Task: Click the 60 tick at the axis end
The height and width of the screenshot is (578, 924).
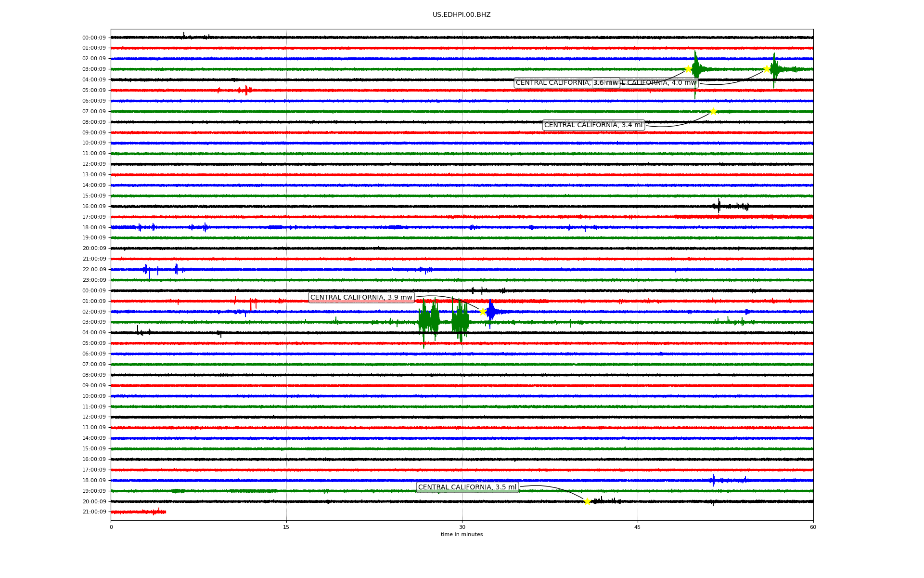Action: [813, 527]
